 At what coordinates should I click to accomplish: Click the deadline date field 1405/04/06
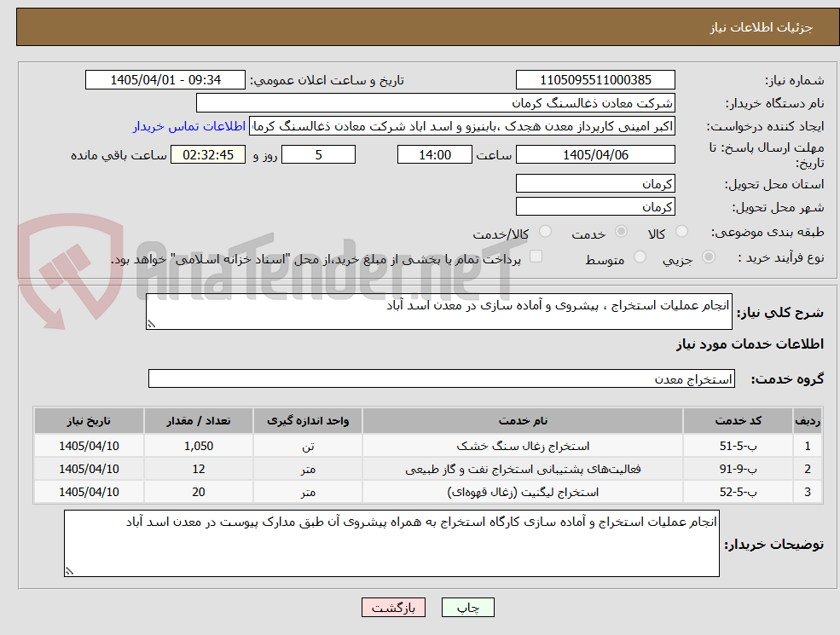pos(595,155)
